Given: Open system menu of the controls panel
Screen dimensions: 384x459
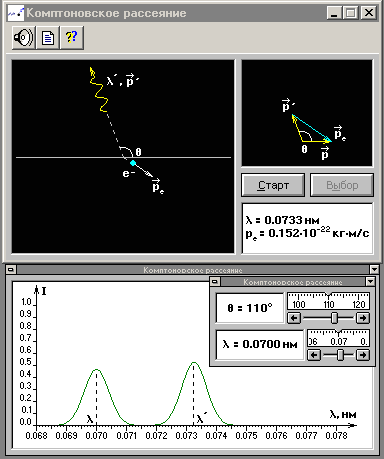Looking at the screenshot, I should (x=215, y=282).
